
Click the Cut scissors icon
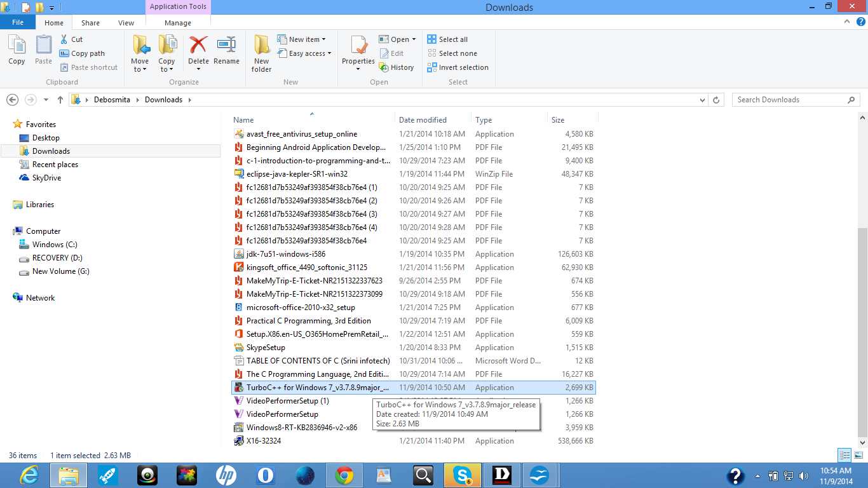65,39
